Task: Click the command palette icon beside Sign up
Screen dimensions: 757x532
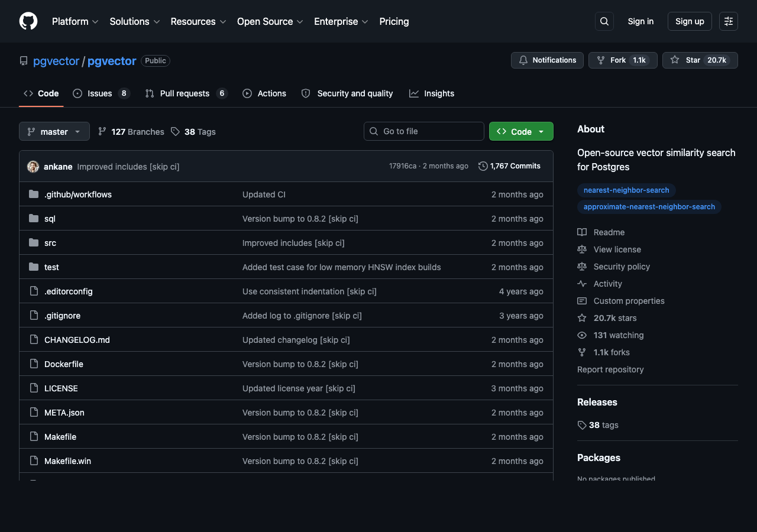Action: click(x=728, y=21)
